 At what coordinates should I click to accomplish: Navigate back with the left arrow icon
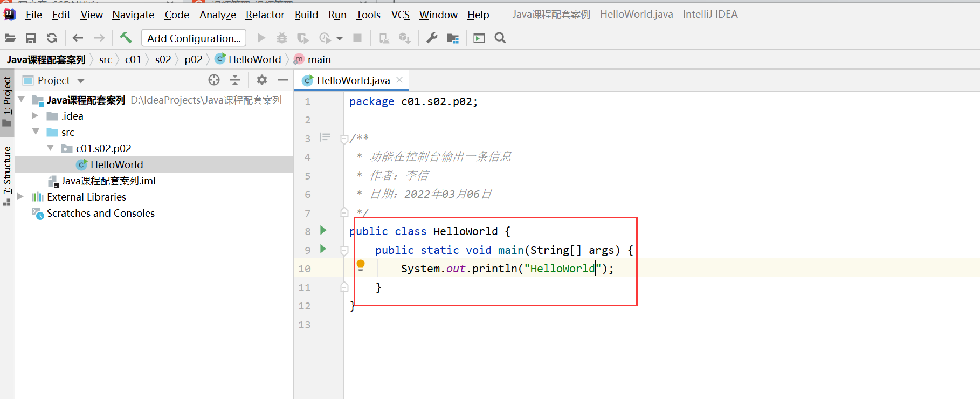pos(78,38)
